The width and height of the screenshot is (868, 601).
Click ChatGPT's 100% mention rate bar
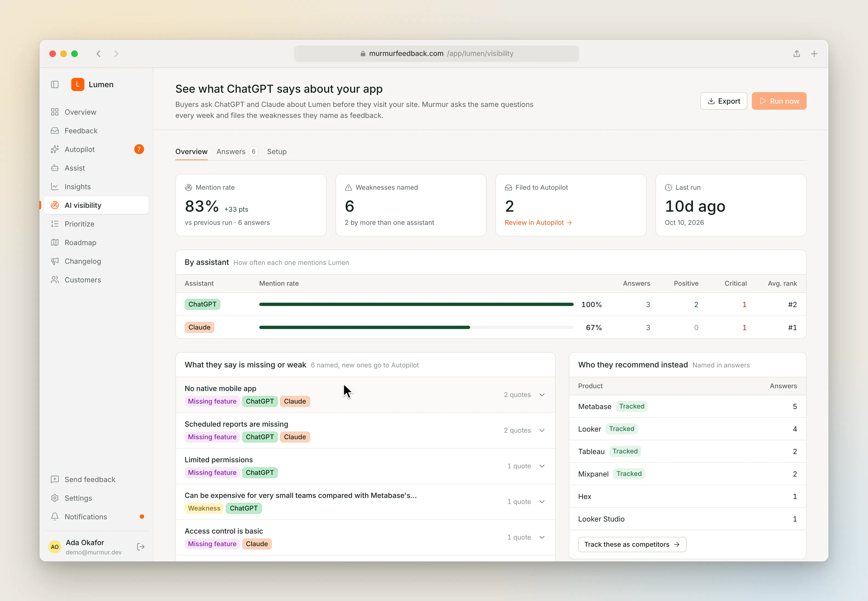point(416,304)
